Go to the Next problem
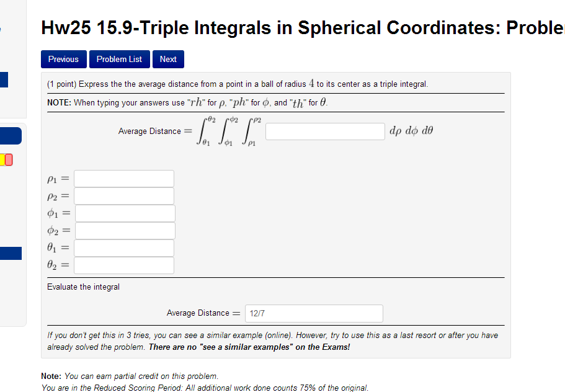 (168, 60)
